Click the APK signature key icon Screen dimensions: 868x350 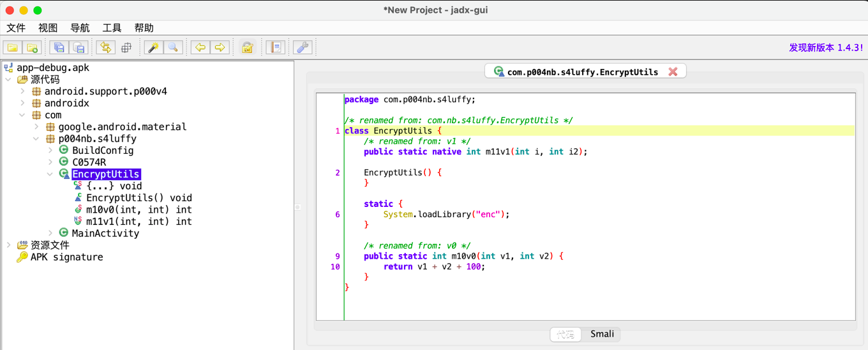click(x=22, y=257)
